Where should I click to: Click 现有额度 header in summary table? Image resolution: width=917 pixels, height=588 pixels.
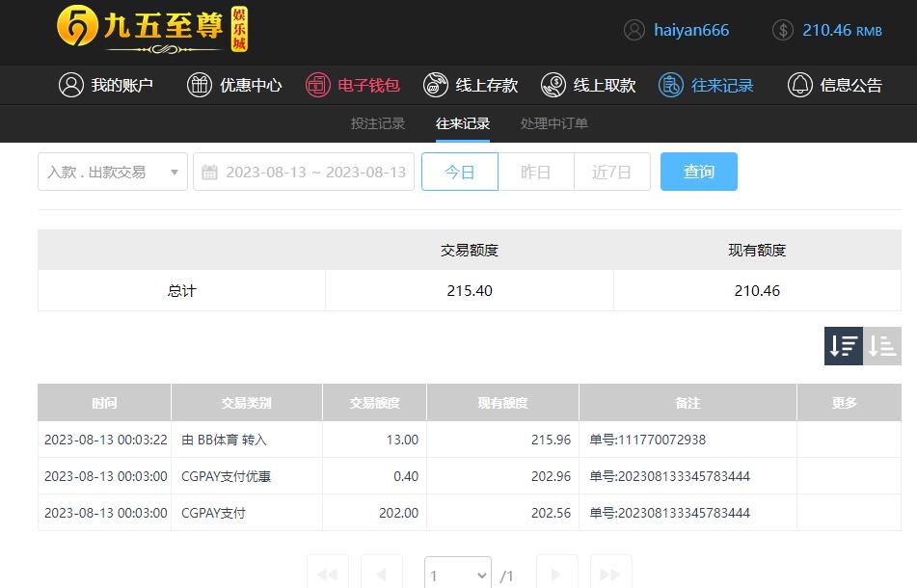757,251
